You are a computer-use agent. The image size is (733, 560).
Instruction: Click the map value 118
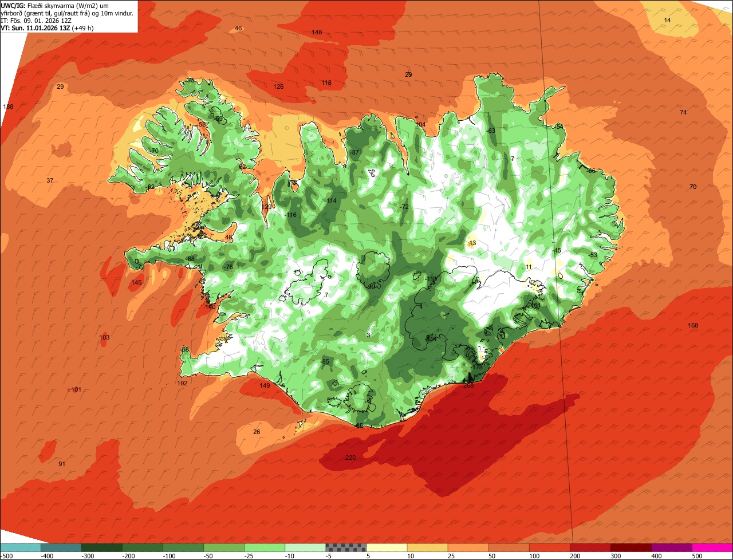pyautogui.click(x=326, y=82)
